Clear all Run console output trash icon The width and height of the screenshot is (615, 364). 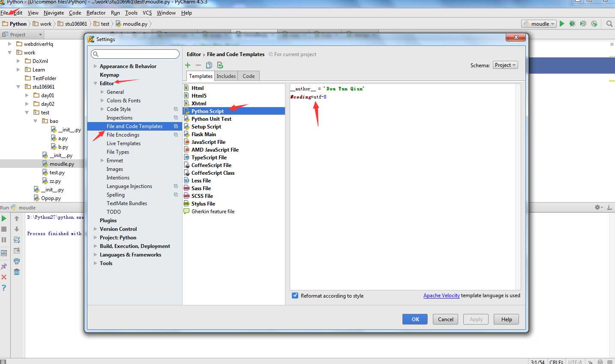17,272
